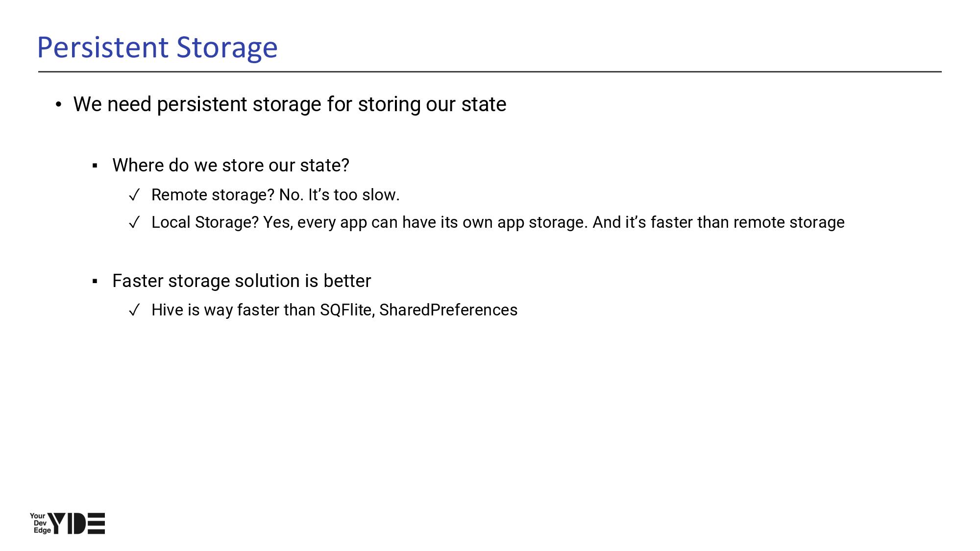The height and width of the screenshot is (551, 980).
Task: Click the square bullet before "Faster storage solution"
Action: (95, 282)
